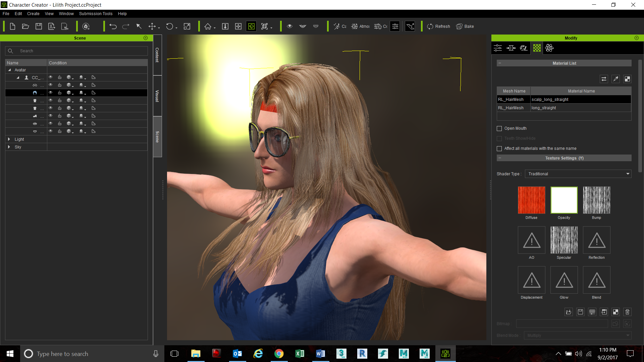Toggle the eye icon in the toolbar
Viewport: 644px width, 362px height.
coord(290,26)
